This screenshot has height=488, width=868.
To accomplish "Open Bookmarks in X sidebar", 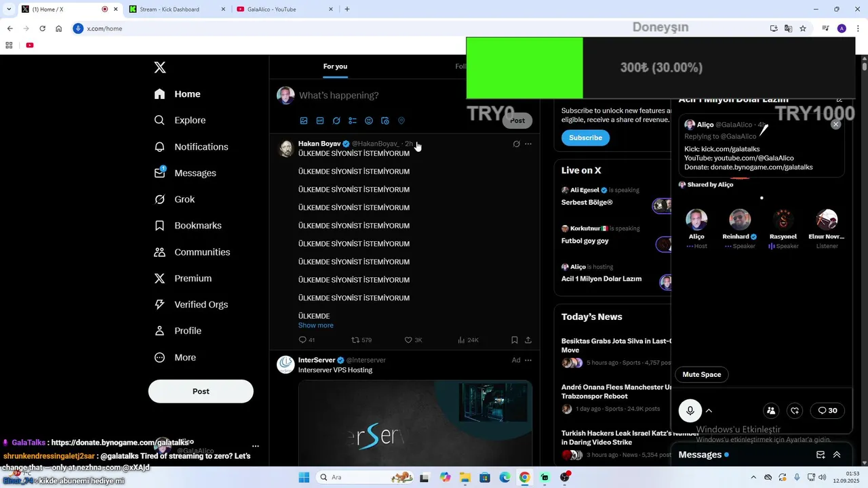I will point(188,226).
